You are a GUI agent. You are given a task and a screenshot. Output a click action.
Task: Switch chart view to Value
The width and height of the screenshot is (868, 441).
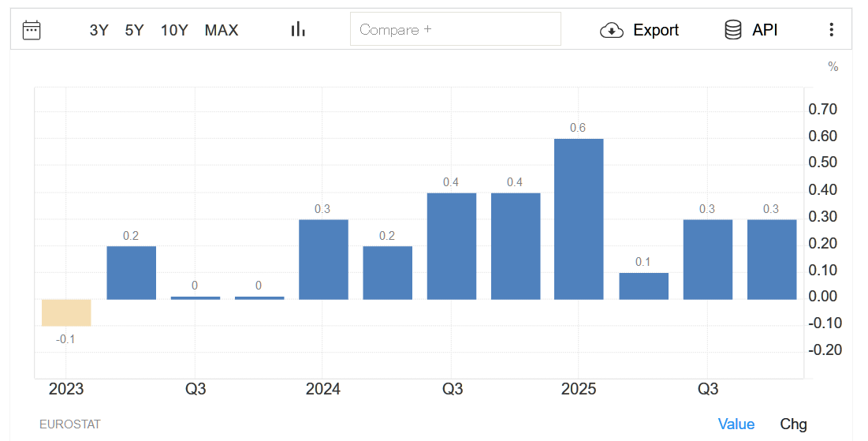coord(736,424)
